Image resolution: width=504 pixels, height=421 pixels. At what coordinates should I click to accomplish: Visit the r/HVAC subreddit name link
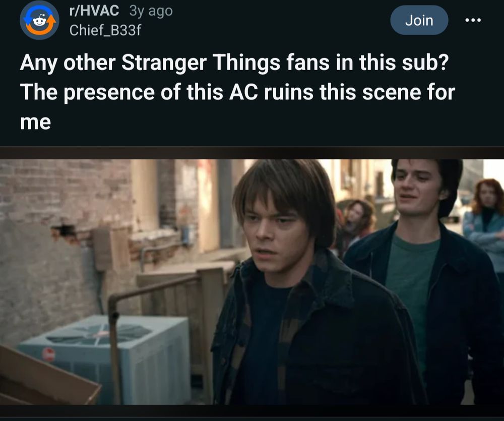pyautogui.click(x=94, y=11)
